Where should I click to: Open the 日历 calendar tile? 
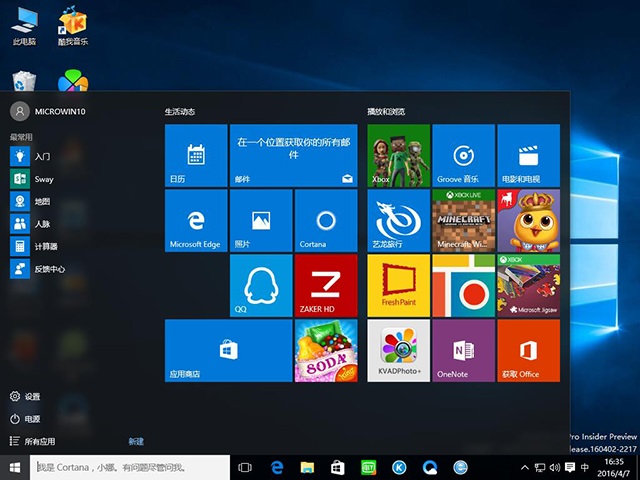tap(196, 155)
